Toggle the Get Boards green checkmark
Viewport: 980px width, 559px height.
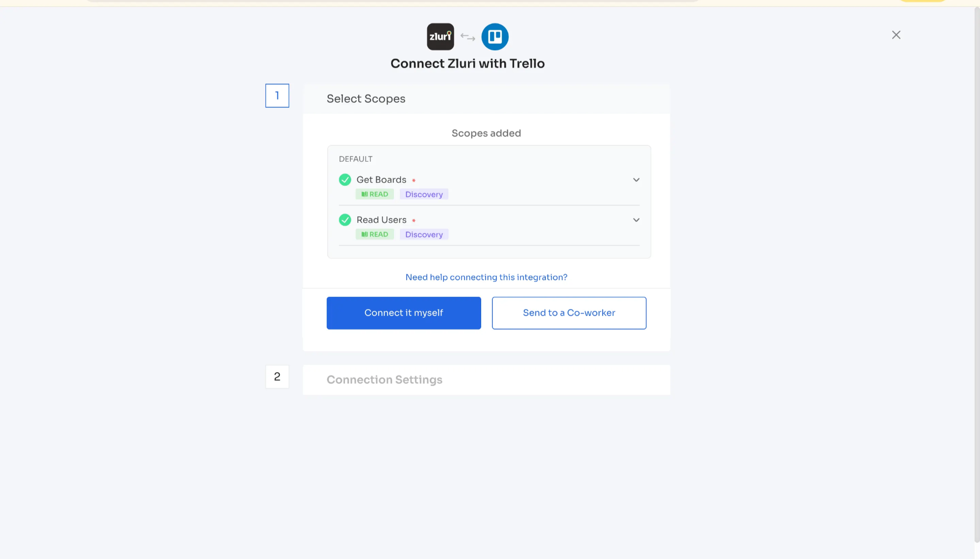pos(345,180)
